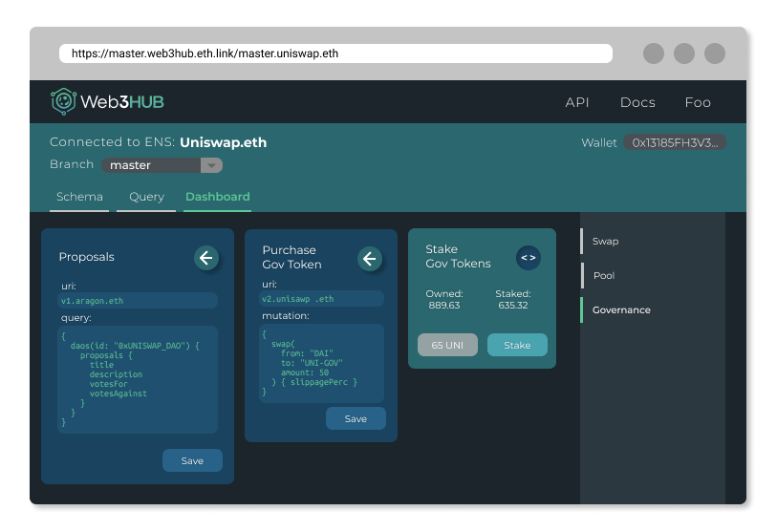Click back arrow on Purchase Gov Token card
This screenshot has height=532, width=777.
(x=370, y=258)
